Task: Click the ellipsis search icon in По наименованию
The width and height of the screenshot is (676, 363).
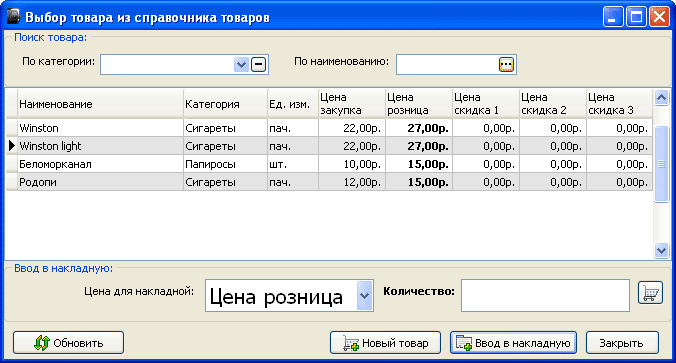Action: tap(506, 65)
